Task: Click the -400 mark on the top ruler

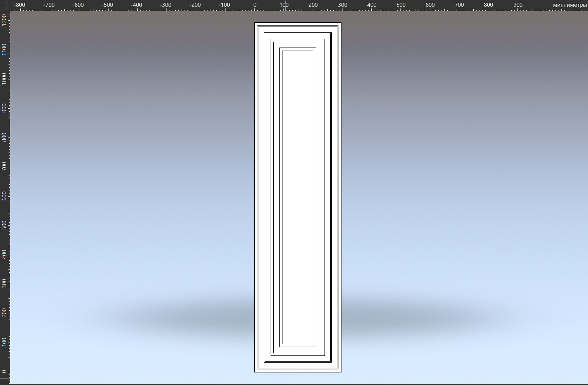Action: pyautogui.click(x=136, y=5)
